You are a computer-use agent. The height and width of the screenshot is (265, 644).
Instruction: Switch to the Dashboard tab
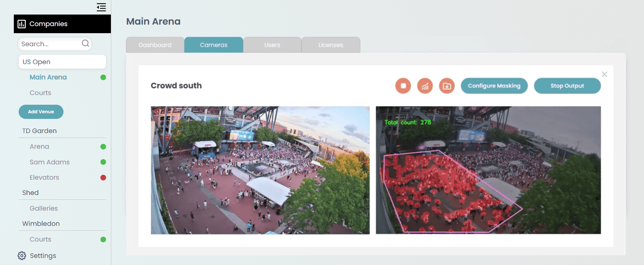tap(155, 45)
